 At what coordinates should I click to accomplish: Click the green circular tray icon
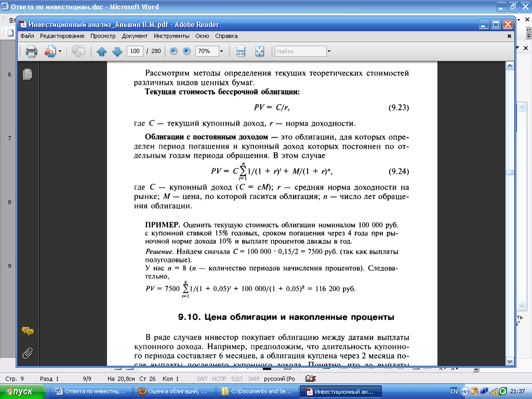[x=503, y=392]
